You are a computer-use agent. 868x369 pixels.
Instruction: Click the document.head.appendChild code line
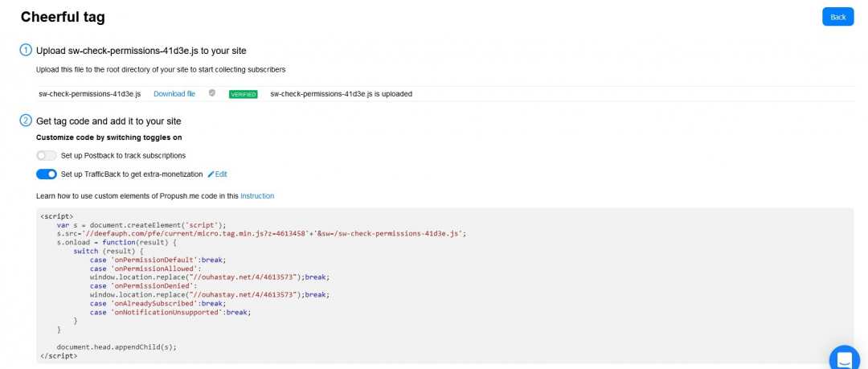coord(117,346)
